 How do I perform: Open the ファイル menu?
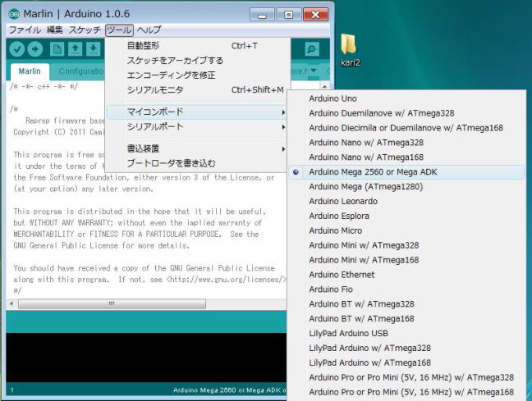click(x=25, y=30)
